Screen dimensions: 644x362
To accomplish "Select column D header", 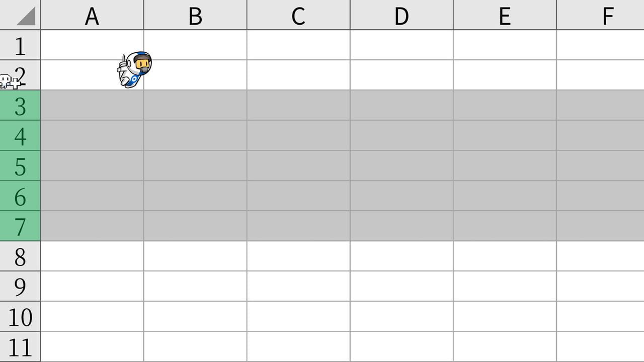I will tap(401, 15).
